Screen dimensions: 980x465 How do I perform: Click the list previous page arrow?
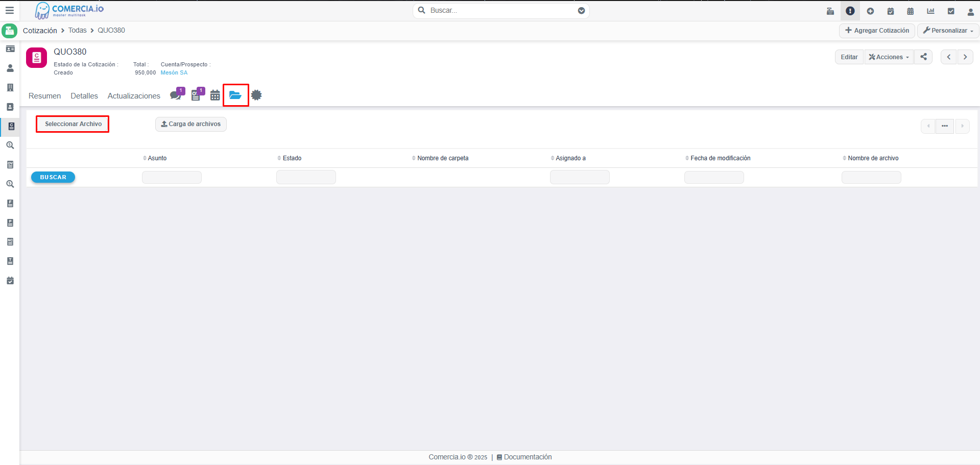pos(928,126)
